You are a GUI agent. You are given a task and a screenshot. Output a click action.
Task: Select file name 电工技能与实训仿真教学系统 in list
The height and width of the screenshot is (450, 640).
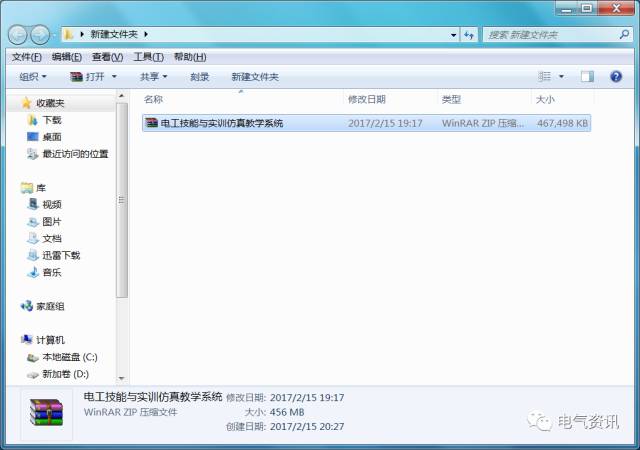tap(222, 123)
